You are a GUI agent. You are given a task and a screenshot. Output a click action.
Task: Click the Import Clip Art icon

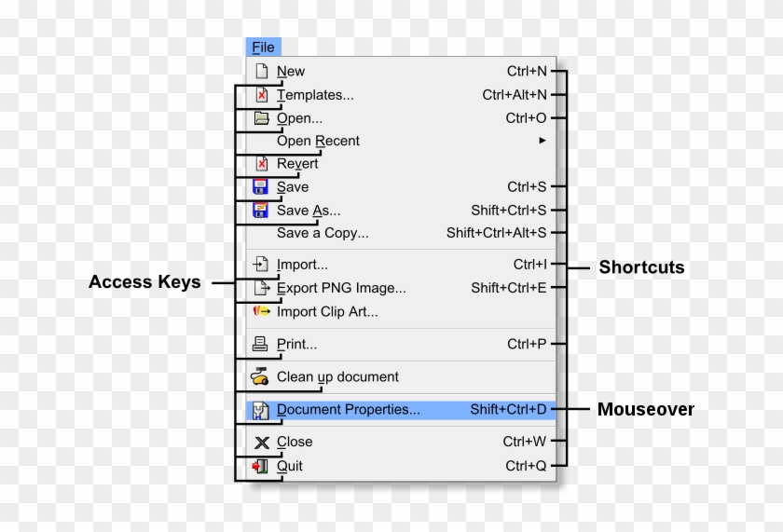261,312
